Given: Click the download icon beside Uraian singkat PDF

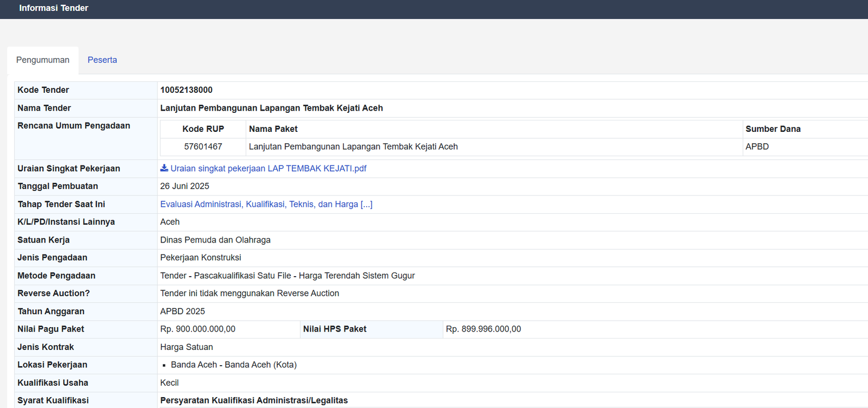Looking at the screenshot, I should pyautogui.click(x=164, y=168).
